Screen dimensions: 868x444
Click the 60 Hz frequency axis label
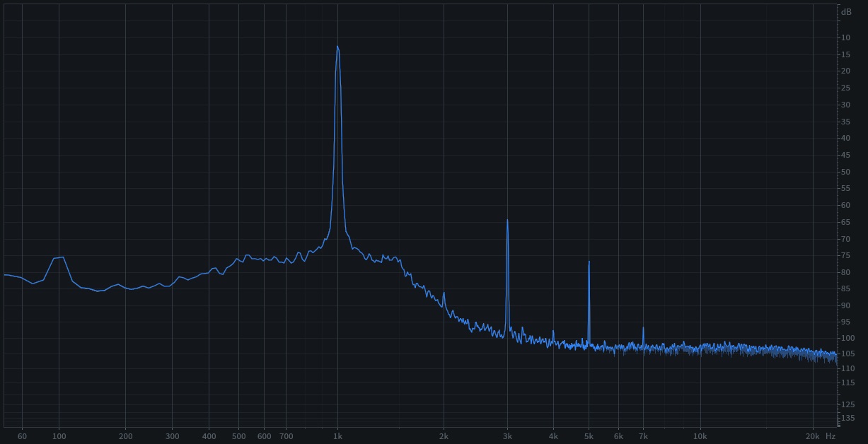tap(22, 436)
